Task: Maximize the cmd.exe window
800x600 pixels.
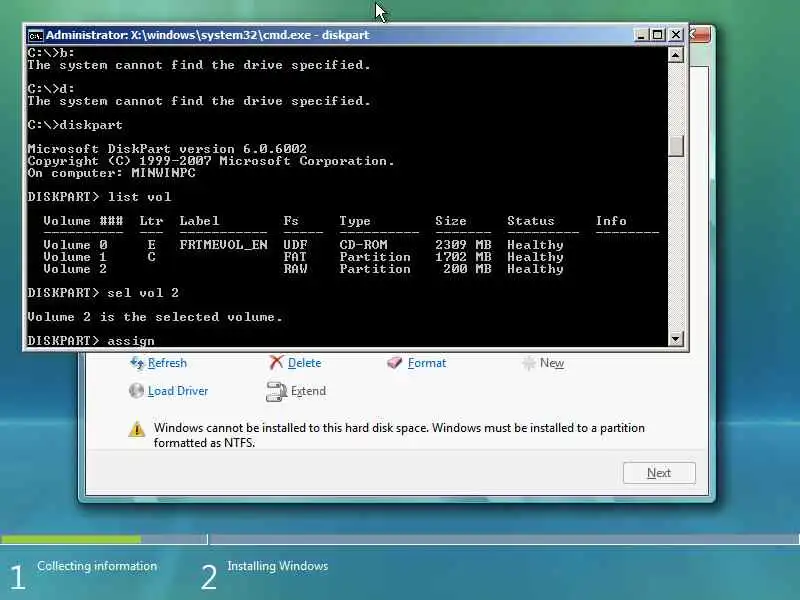Action: point(658,35)
